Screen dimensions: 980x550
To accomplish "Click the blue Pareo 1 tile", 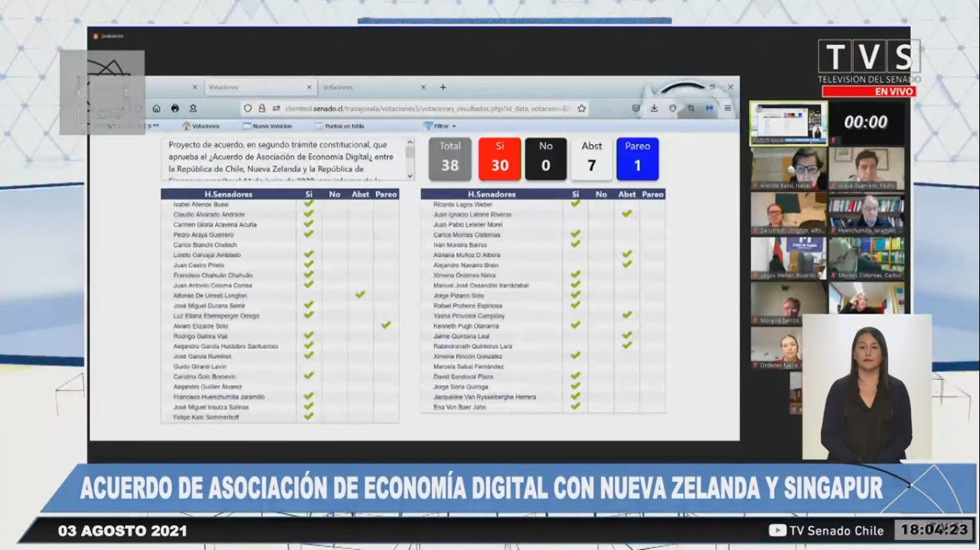I will click(638, 159).
